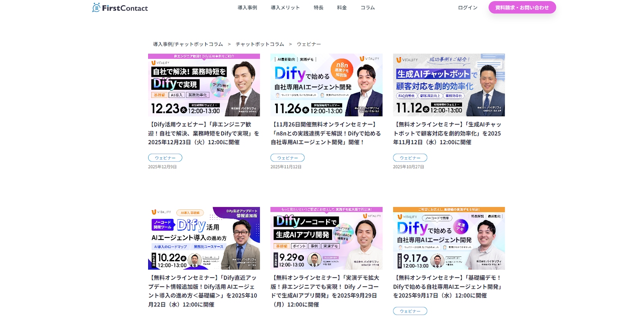644x316 pixels.
Task: Open the 料金 menu item
Action: pos(342,8)
